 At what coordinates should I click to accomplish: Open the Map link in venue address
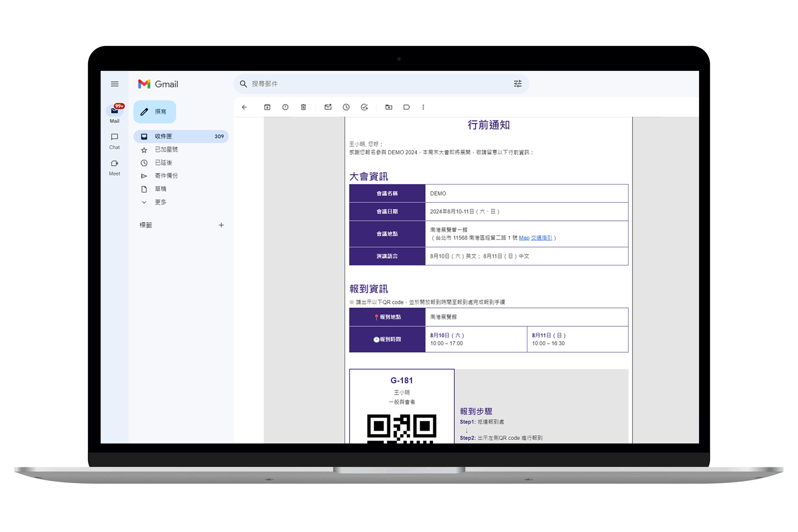click(524, 238)
